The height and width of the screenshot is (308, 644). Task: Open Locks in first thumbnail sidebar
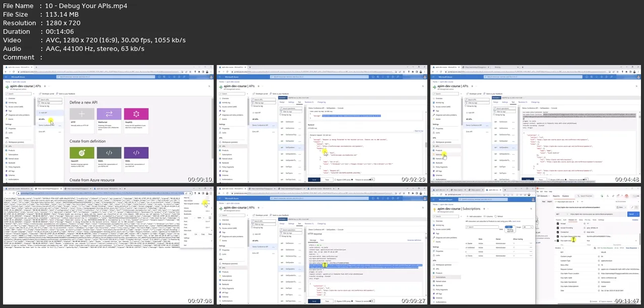(10, 133)
